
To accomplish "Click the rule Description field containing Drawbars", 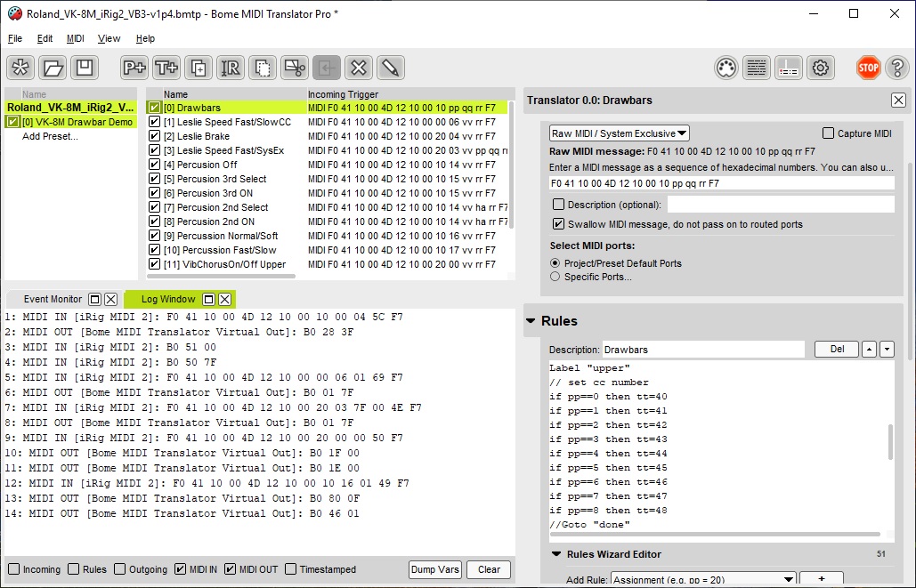I will [703, 350].
